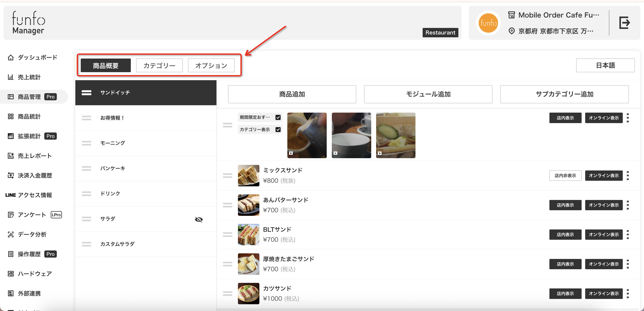
Task: Open 売上レポート in the sidebar
Action: [35, 156]
